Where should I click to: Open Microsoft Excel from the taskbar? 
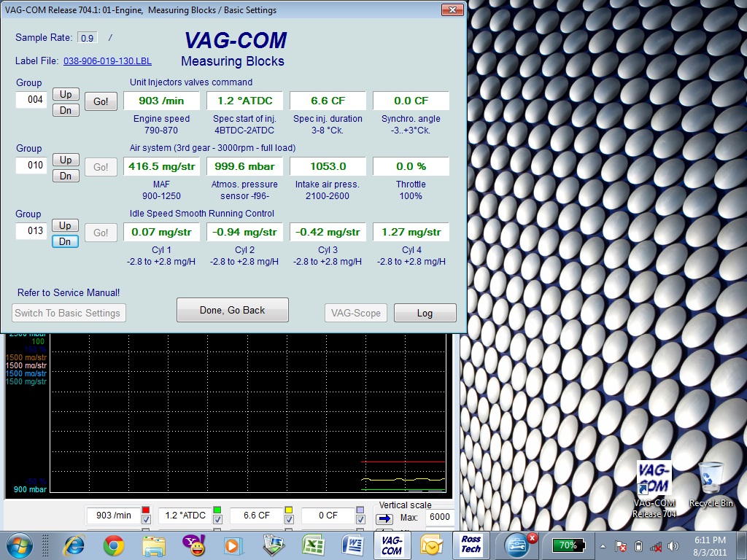pyautogui.click(x=313, y=545)
